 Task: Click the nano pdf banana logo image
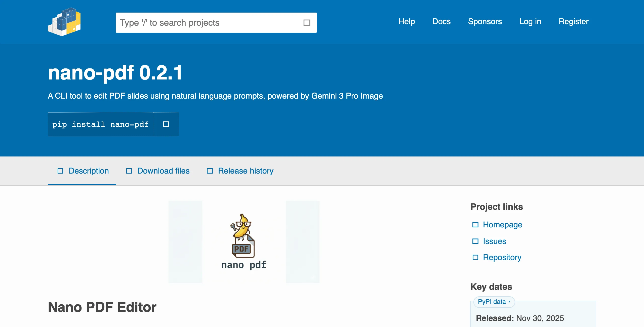tap(244, 242)
